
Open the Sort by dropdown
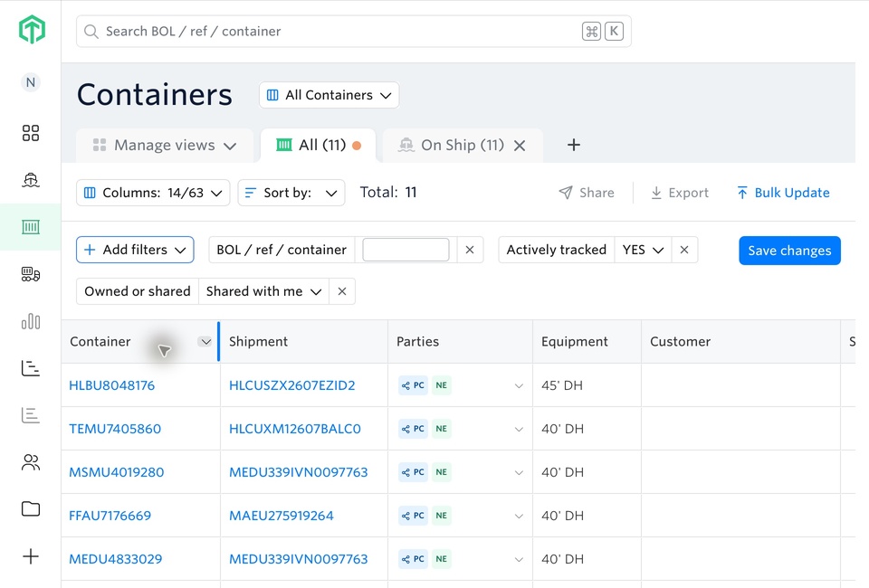click(291, 193)
